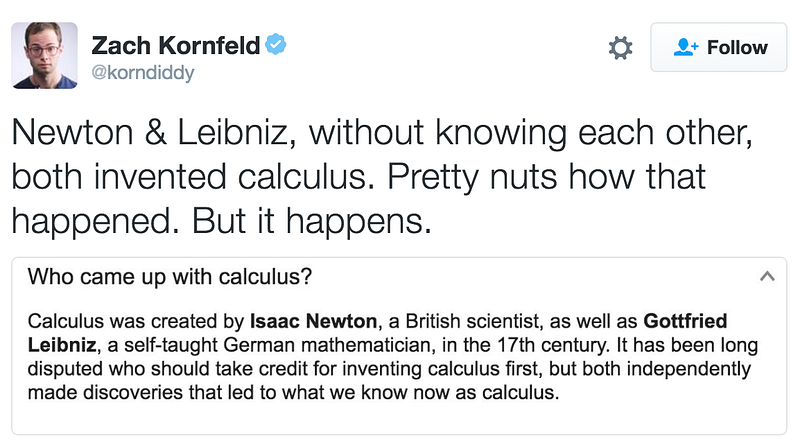Click the 'Pretty nuts how that' tweet text
Screen dimensions: 800x448
(546, 177)
